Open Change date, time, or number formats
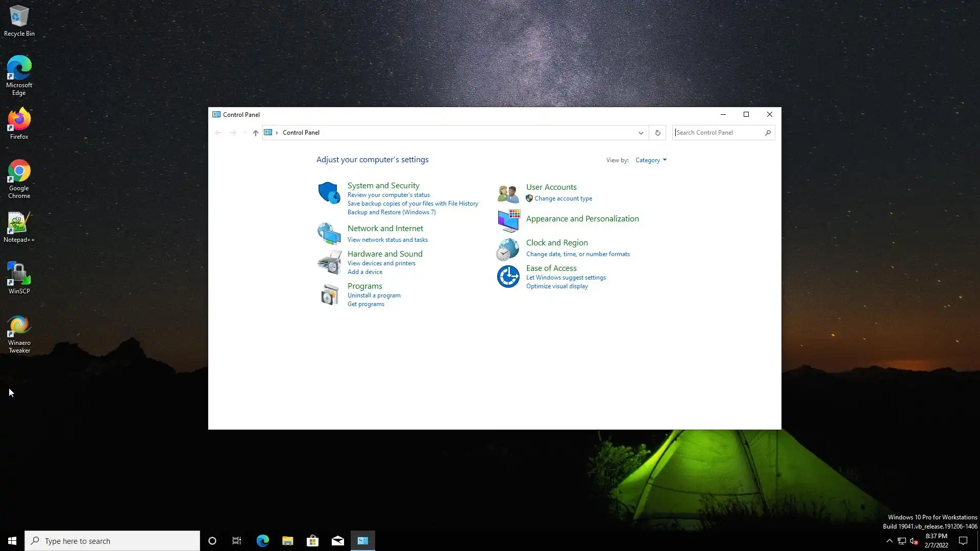This screenshot has width=980, height=551. click(578, 254)
